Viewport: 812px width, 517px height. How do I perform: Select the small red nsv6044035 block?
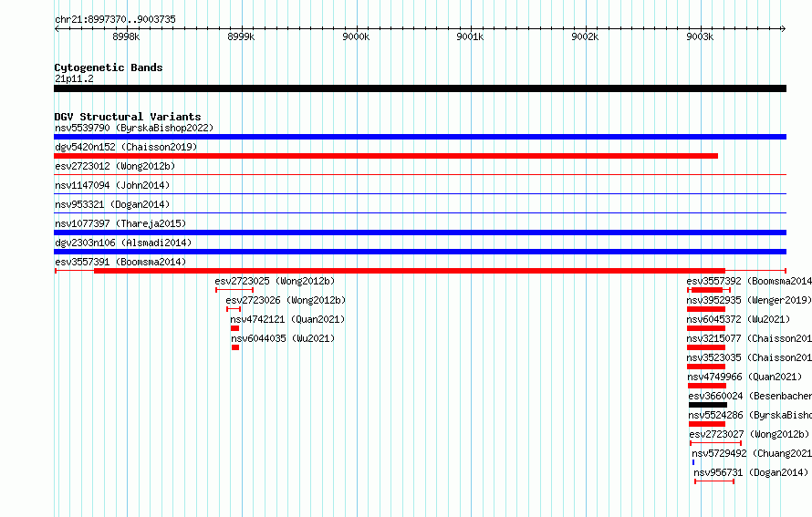click(x=235, y=347)
